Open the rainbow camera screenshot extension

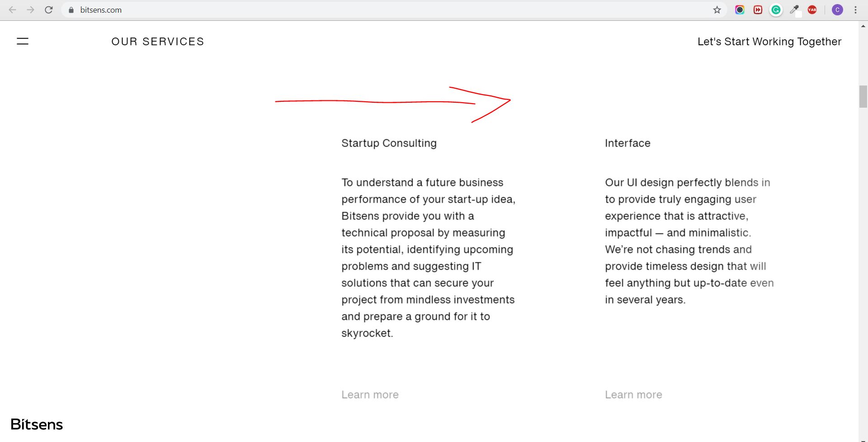[x=740, y=10]
